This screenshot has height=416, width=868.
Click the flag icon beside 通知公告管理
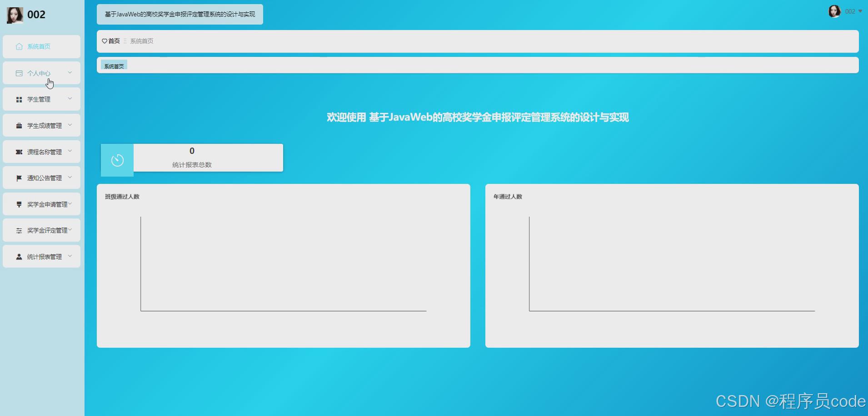coord(19,178)
